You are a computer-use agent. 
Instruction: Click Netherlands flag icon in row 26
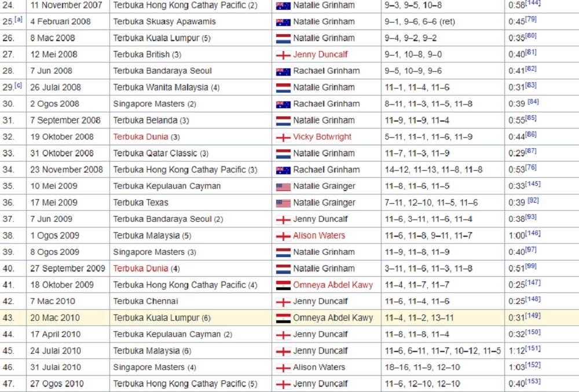point(283,38)
